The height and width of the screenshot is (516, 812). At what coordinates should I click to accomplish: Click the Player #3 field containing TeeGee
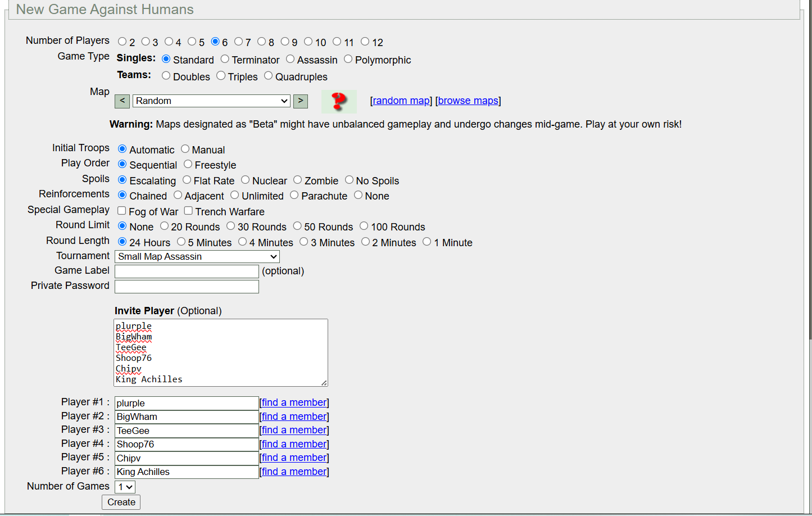click(187, 431)
